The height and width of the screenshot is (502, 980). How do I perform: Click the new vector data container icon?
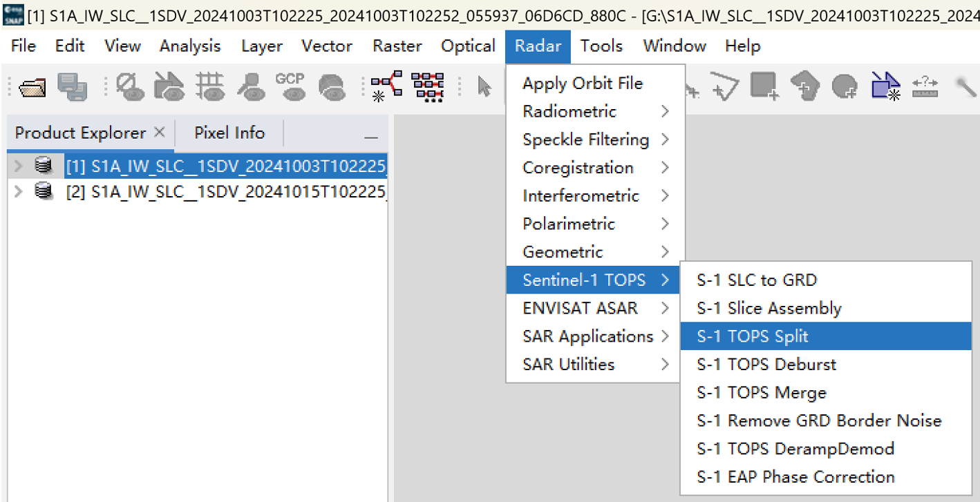click(885, 86)
